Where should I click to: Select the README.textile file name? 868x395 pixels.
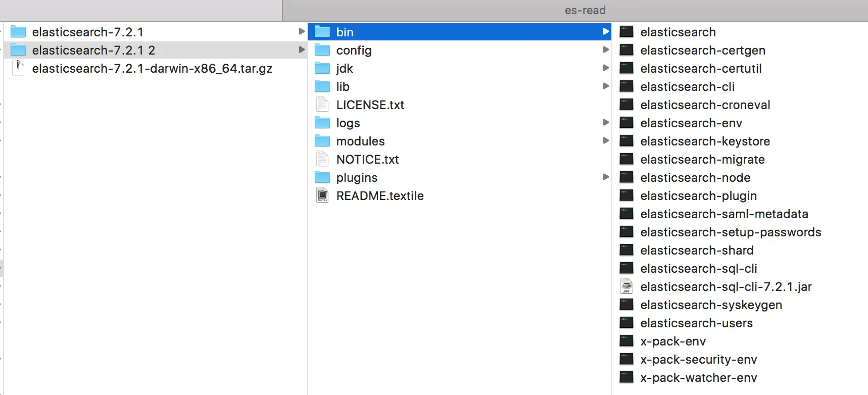(380, 196)
